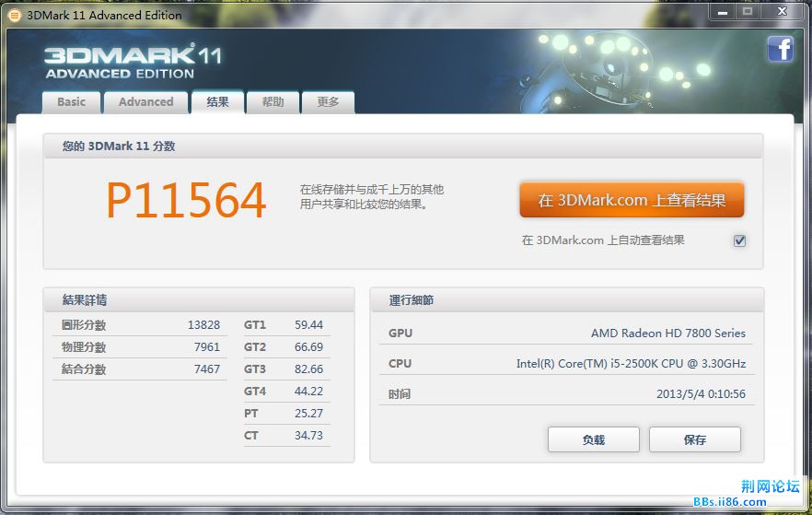Click the Intel Core i5-2500K CPU text
This screenshot has height=515, width=812.
630,364
